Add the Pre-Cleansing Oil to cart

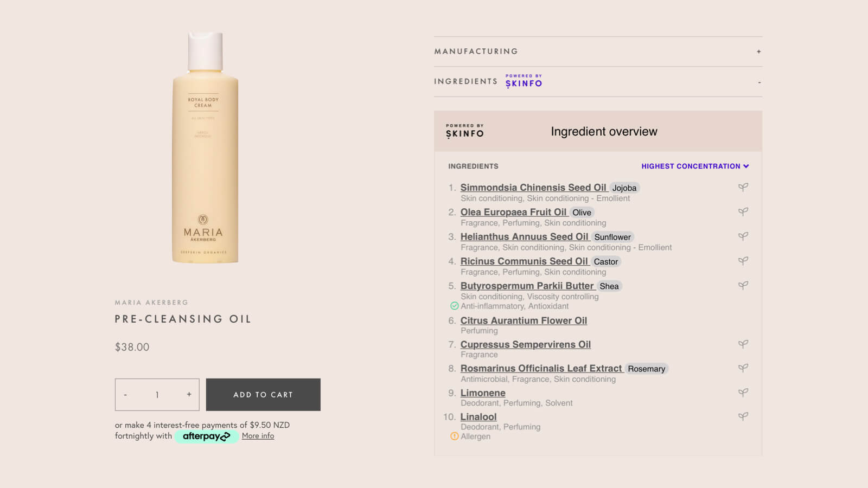tap(263, 395)
